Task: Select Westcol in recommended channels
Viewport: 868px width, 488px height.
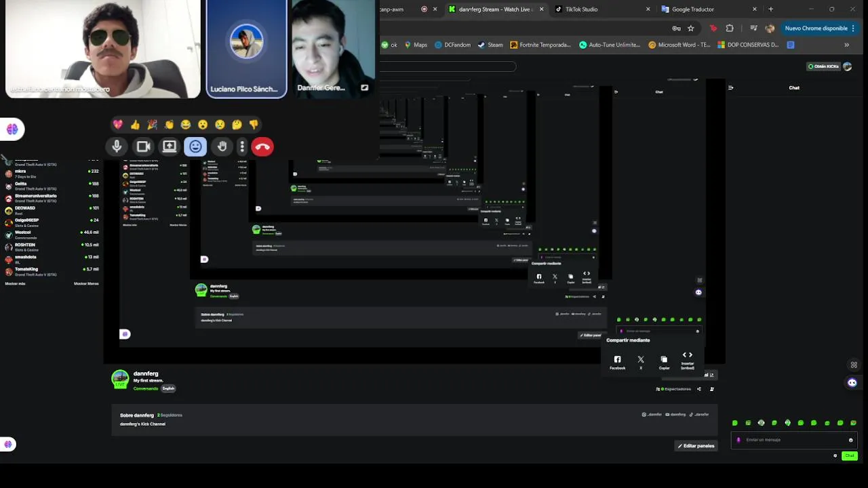Action: click(x=52, y=235)
